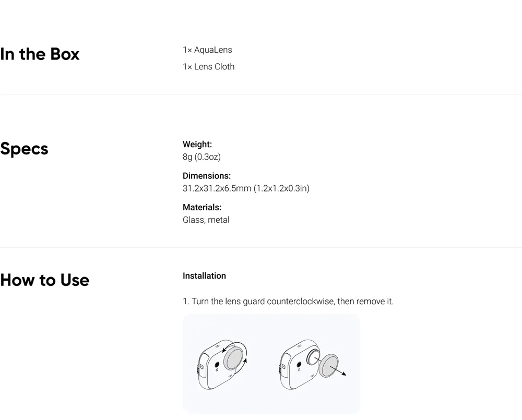Click the Installation subheading

[x=205, y=275]
